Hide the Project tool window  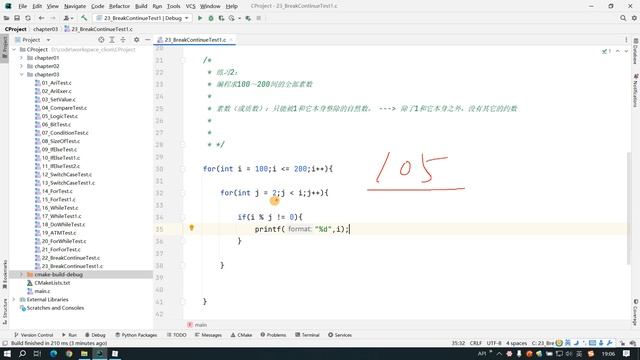click(x=147, y=40)
